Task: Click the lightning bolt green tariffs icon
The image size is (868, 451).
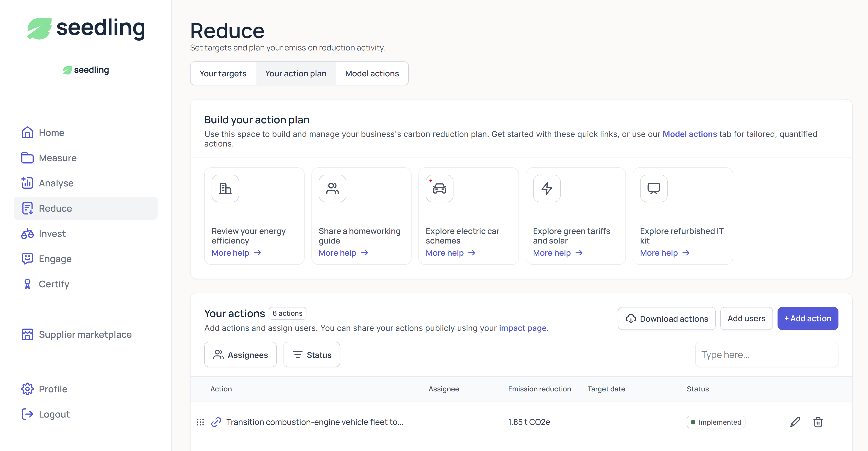Action: 546,188
